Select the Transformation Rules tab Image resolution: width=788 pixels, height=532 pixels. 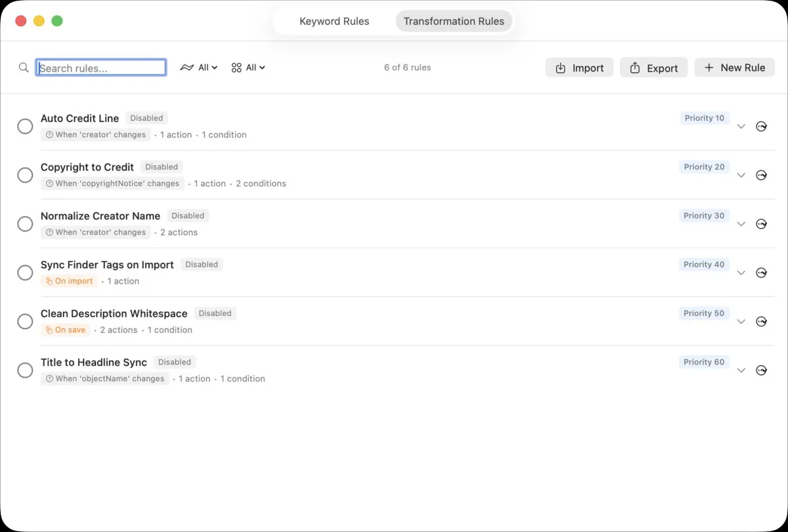[454, 21]
